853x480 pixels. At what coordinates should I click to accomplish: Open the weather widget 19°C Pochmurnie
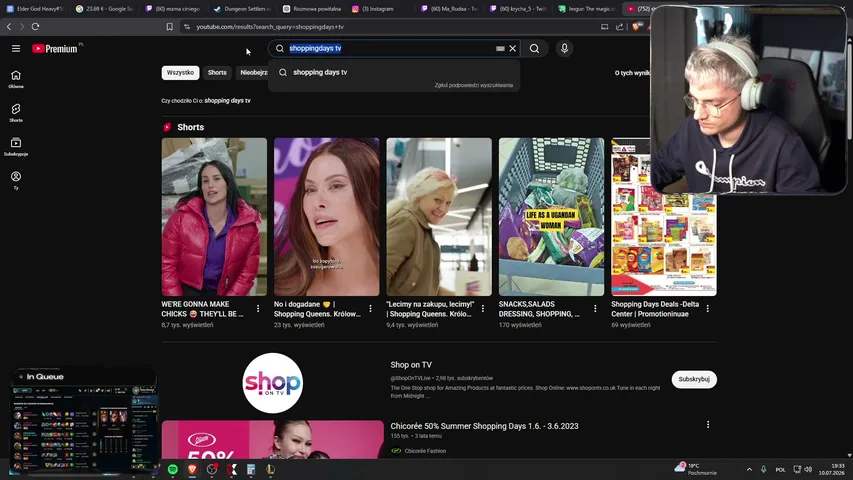click(696, 469)
